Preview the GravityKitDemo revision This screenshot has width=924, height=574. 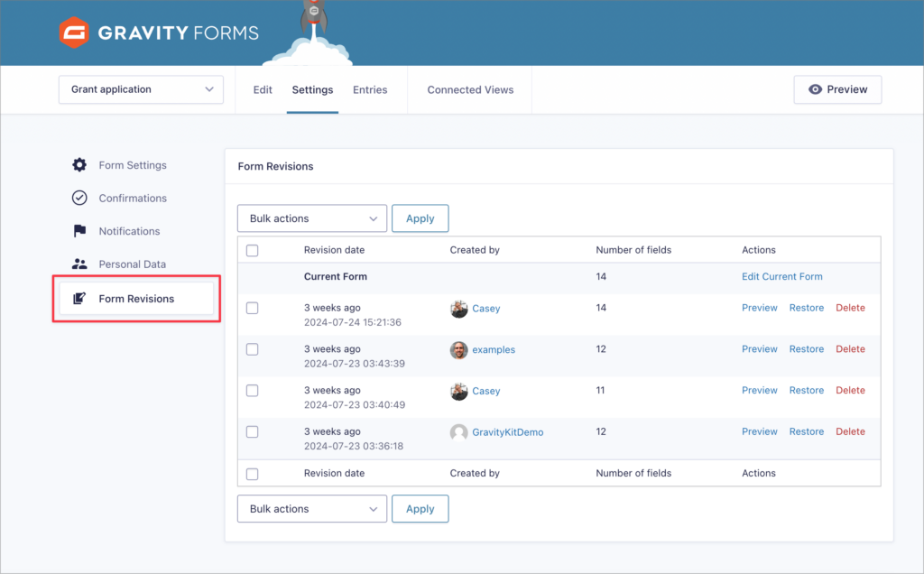tap(760, 431)
